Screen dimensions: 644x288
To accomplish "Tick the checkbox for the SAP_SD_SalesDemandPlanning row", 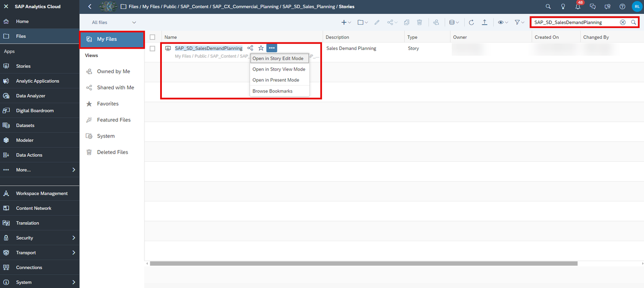I will click(x=153, y=48).
